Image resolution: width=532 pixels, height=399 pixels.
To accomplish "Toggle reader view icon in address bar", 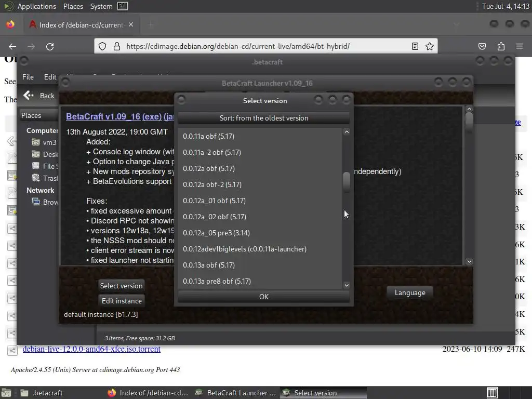I will click(415, 46).
